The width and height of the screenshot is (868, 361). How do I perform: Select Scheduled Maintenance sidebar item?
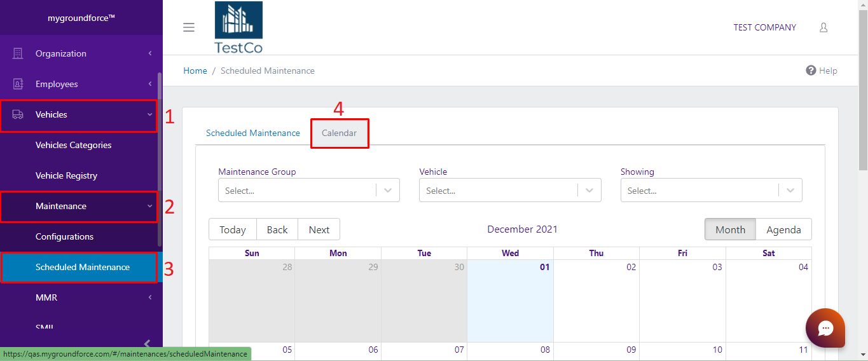point(83,267)
